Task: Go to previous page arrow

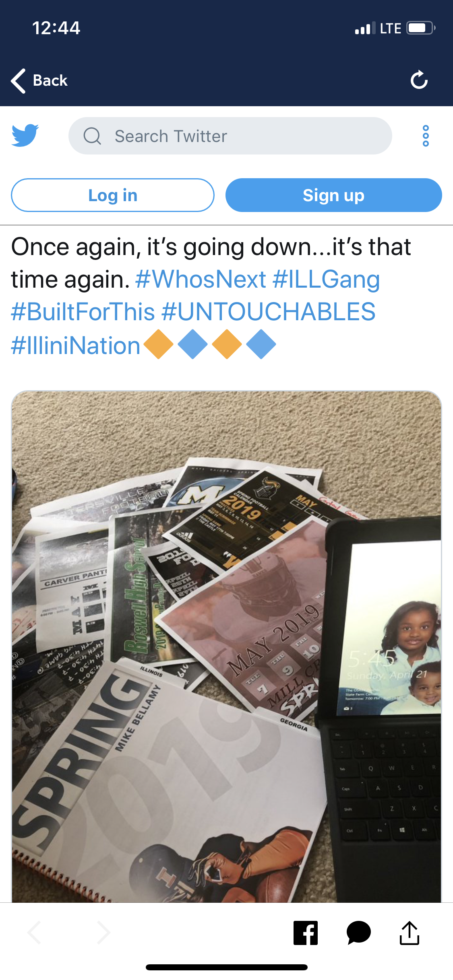Action: 34,933
